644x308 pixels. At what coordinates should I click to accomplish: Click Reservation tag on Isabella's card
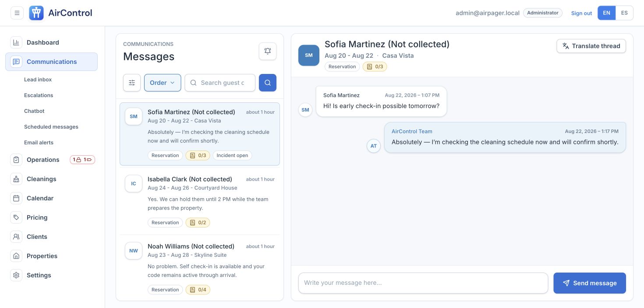[x=165, y=223]
